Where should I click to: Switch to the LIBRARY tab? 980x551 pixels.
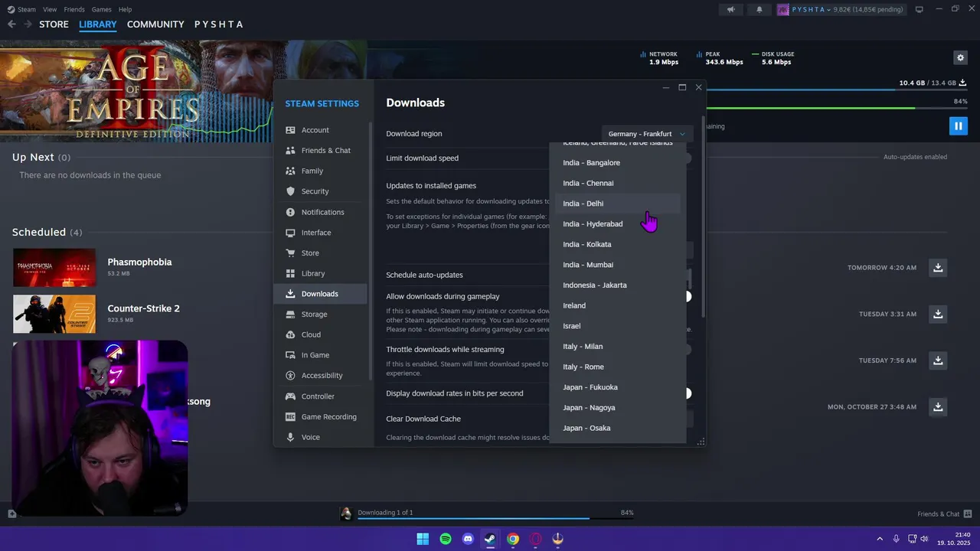98,24
